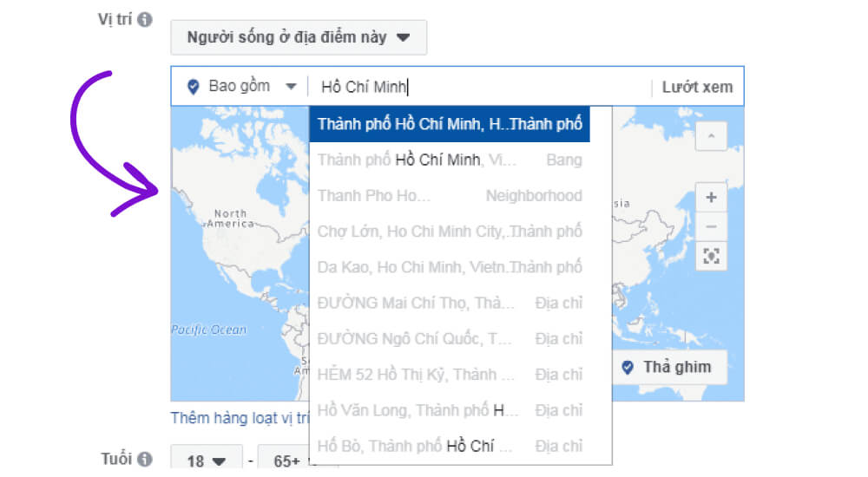Choose ĐƯỜNG Mai Chí Thọ address suggestion
Image resolution: width=868 pixels, height=477 pixels.
point(450,304)
